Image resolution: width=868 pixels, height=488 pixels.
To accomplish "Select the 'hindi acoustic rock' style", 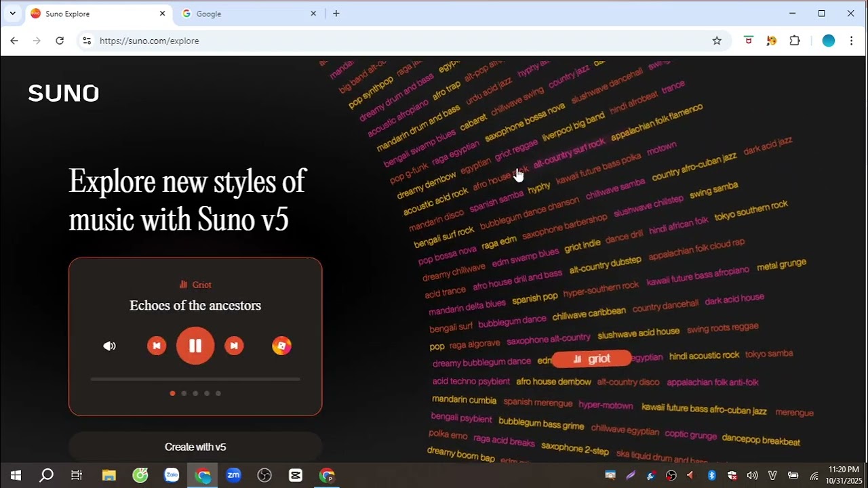I will 704,356.
